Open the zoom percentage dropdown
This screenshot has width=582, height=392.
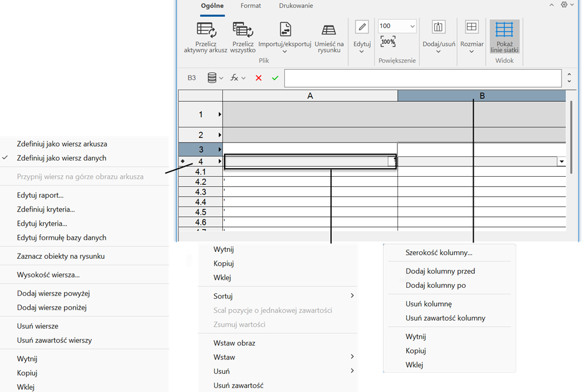click(411, 26)
